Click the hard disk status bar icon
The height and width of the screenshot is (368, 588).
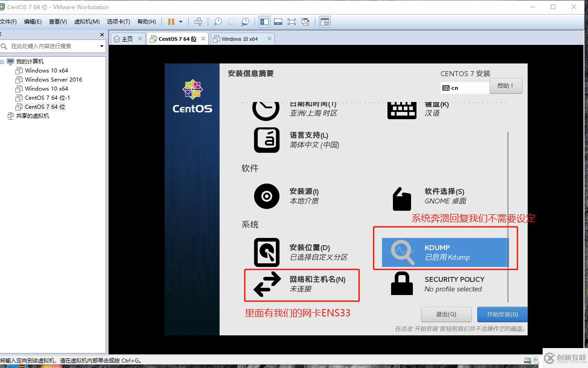527,361
